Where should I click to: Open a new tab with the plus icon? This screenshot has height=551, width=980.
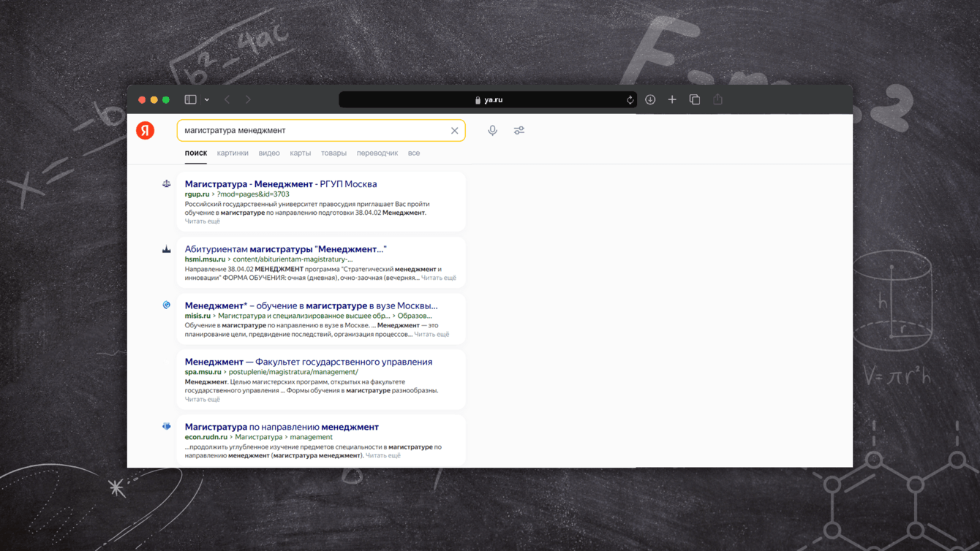coord(672,99)
